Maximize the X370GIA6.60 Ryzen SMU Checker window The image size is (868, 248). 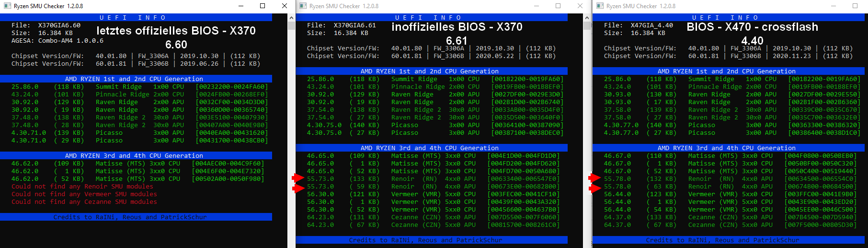tap(263, 6)
